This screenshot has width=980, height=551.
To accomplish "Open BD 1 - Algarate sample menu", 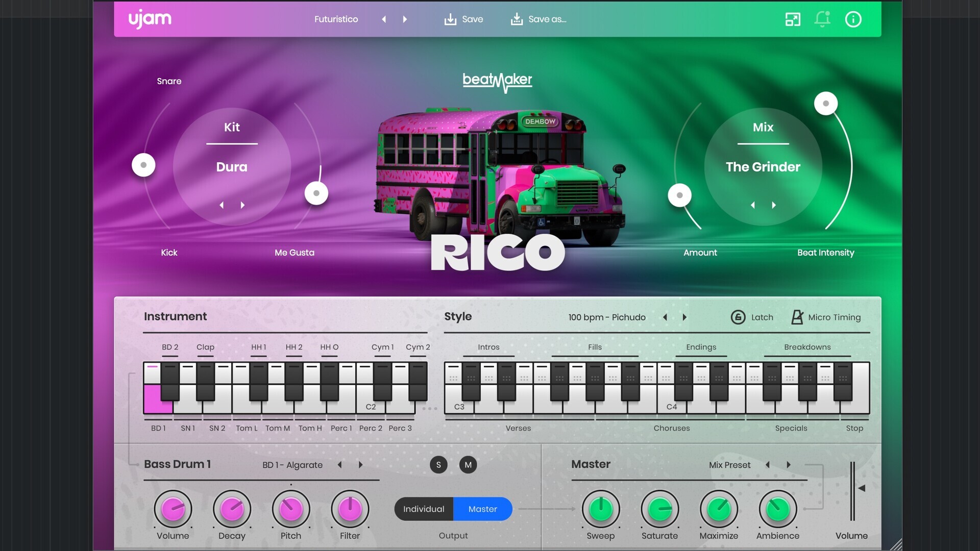I will pyautogui.click(x=292, y=465).
